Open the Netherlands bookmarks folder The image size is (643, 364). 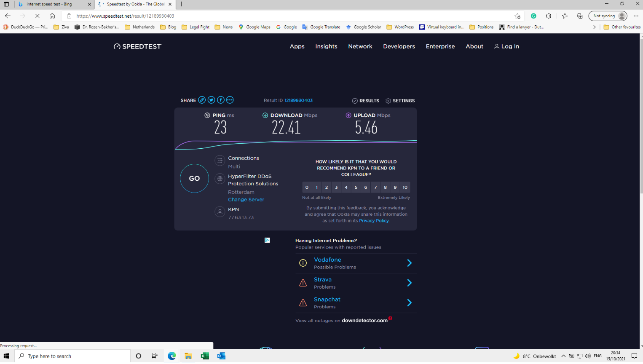139,27
